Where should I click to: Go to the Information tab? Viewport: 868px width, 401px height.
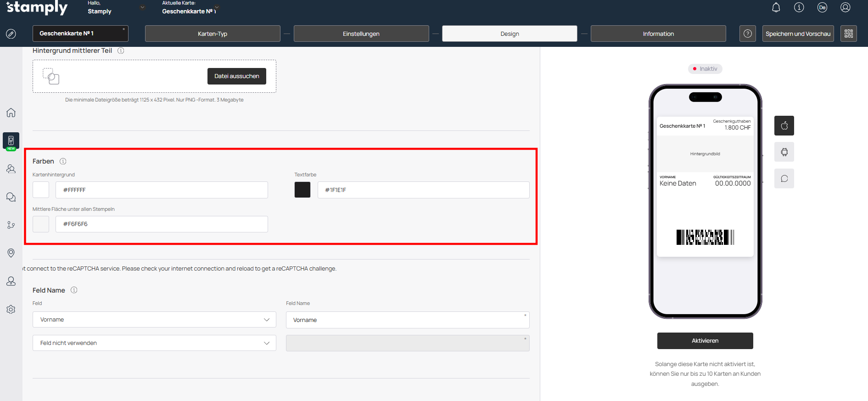(x=658, y=34)
